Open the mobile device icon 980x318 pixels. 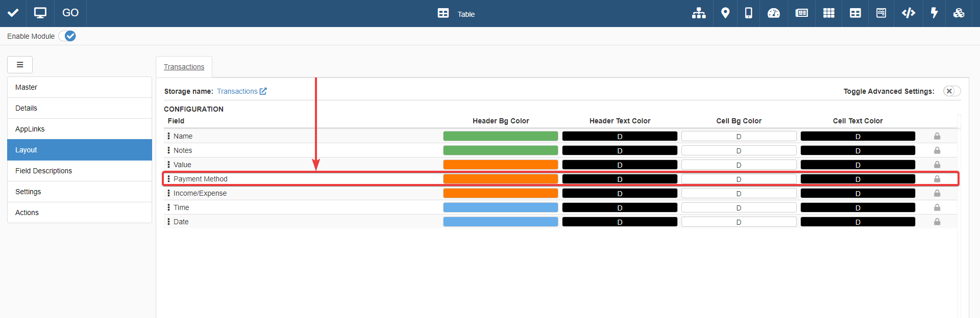748,13
